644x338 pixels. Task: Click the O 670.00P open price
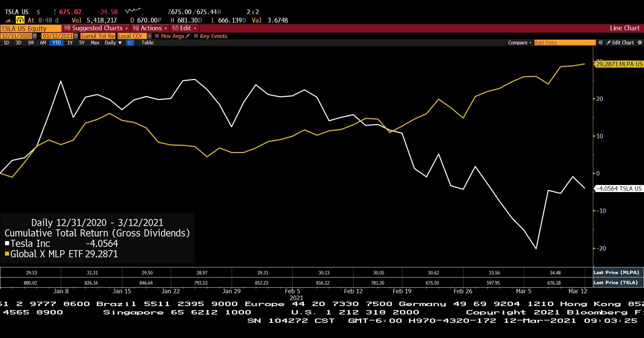point(146,21)
